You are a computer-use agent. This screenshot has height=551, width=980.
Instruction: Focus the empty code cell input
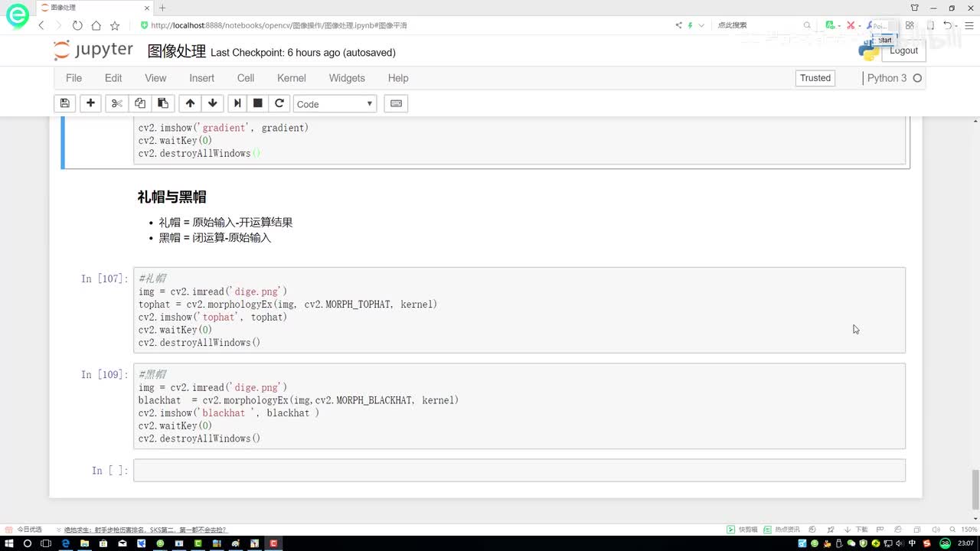(x=519, y=470)
